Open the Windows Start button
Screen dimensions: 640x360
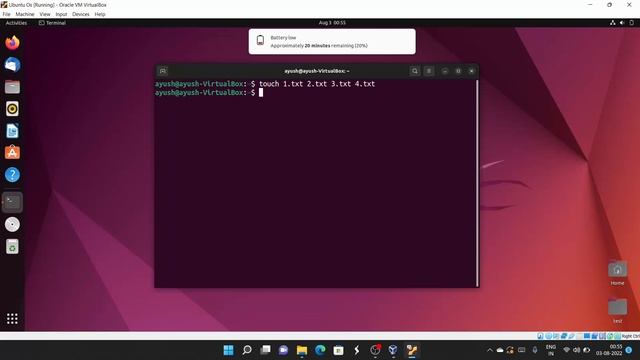pyautogui.click(x=229, y=350)
